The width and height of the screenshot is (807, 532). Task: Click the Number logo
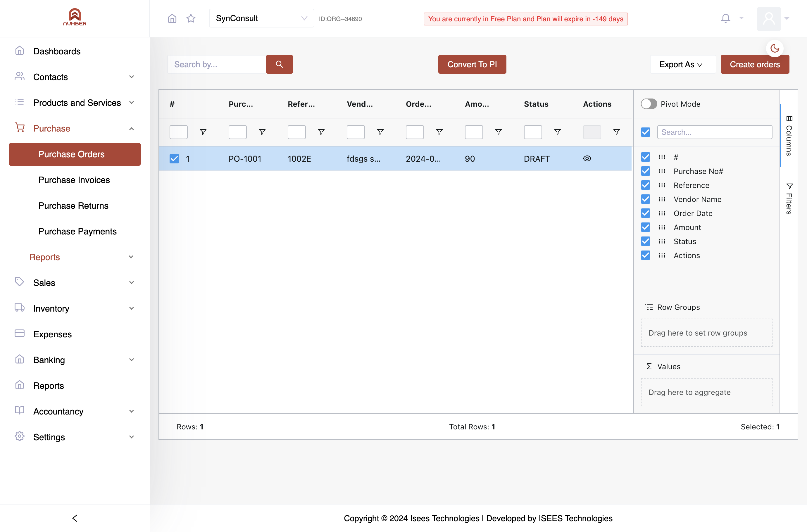coord(75,17)
